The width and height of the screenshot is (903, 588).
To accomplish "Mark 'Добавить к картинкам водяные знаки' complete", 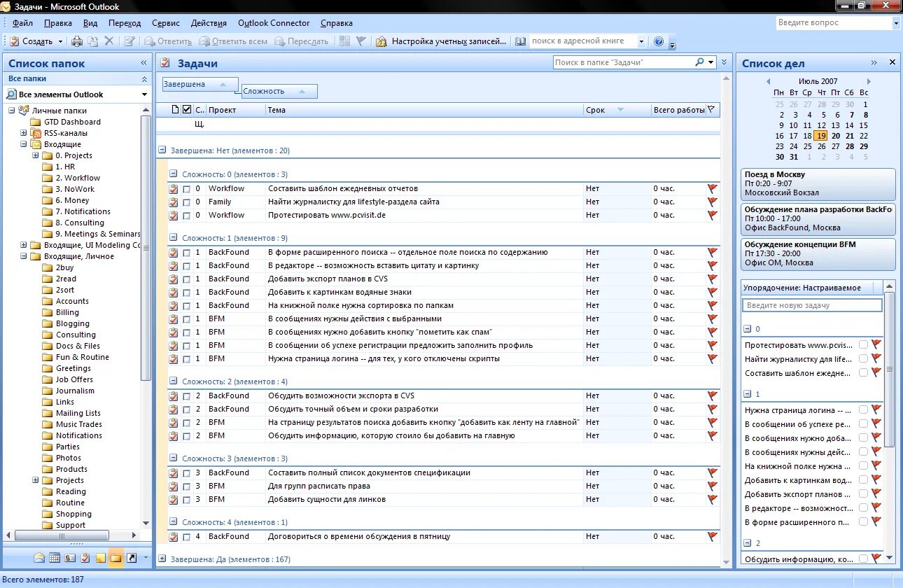I will click(186, 293).
